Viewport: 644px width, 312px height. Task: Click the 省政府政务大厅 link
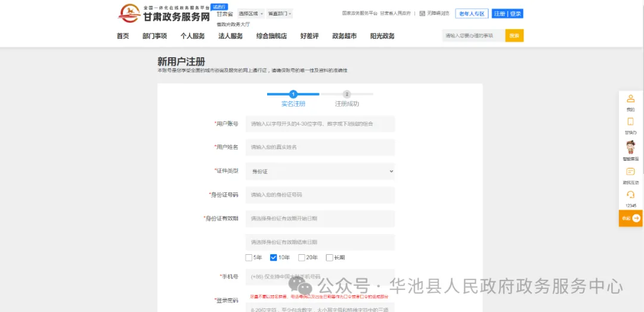(233, 24)
